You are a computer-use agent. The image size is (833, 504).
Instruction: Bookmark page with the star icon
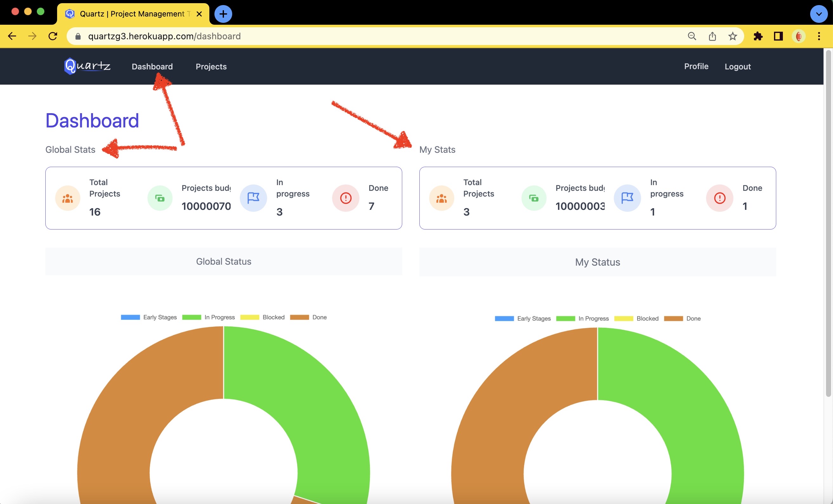pos(732,36)
